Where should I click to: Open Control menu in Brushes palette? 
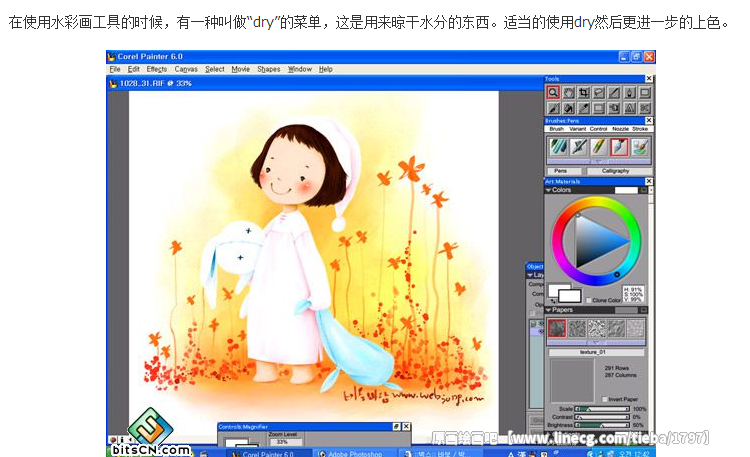pyautogui.click(x=598, y=129)
